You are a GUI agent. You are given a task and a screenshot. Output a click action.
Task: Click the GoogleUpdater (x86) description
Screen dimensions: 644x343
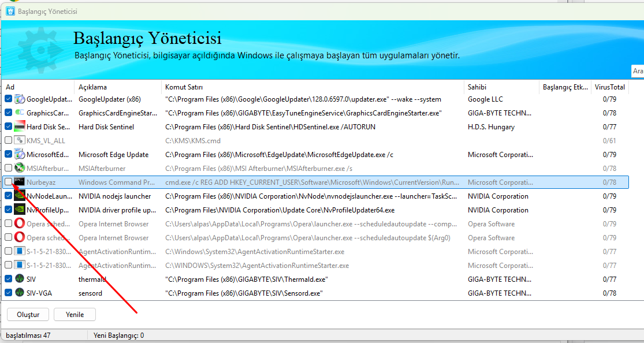110,99
